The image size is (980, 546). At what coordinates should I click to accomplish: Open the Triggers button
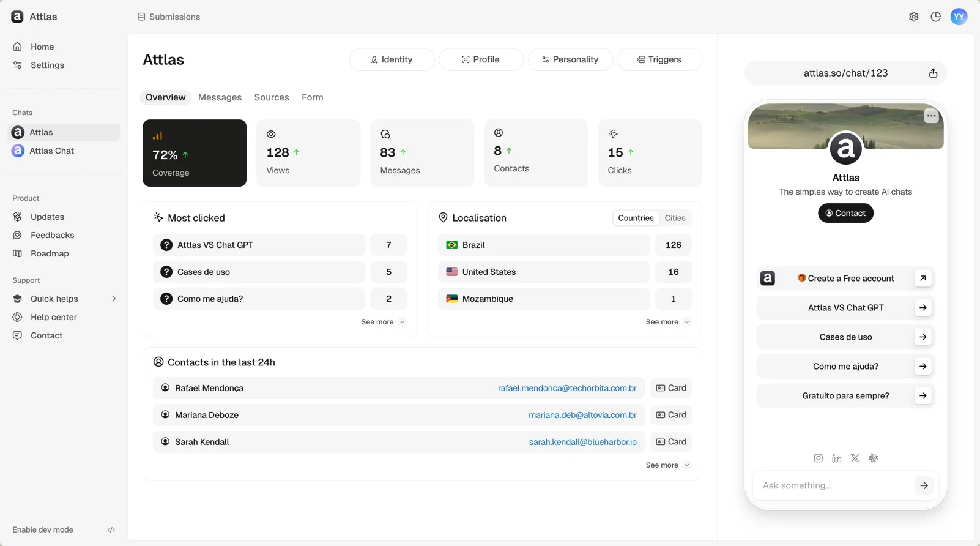[659, 59]
